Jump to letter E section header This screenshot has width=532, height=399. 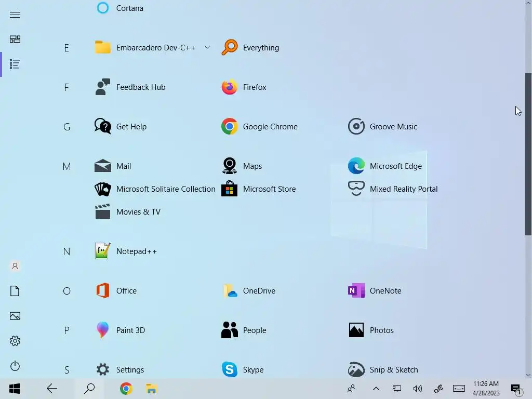click(66, 48)
